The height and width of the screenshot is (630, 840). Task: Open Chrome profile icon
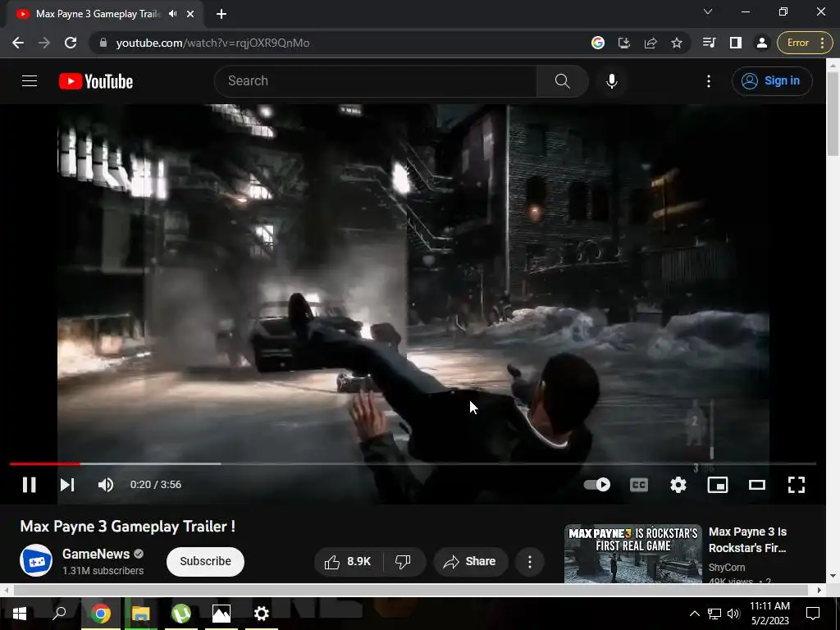[762, 43]
